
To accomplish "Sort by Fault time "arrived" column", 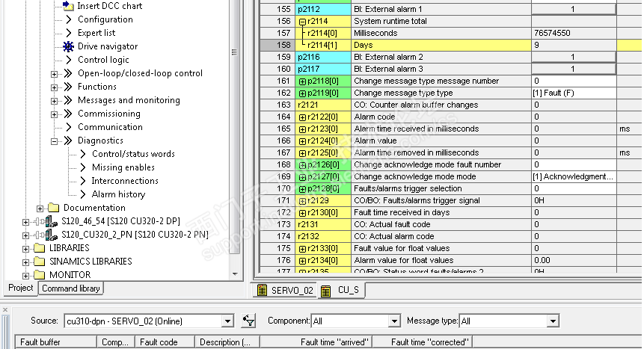I will coord(316,342).
